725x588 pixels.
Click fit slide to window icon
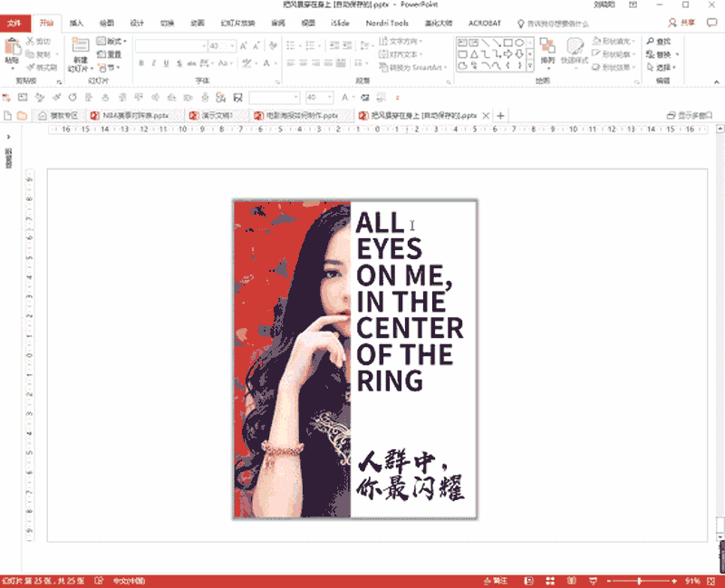pyautogui.click(x=711, y=581)
